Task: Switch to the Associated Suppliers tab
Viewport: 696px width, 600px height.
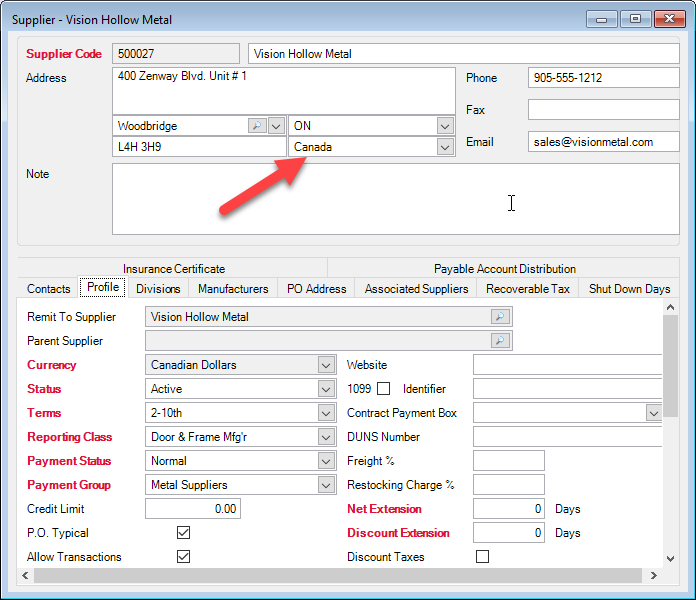Action: [x=416, y=289]
